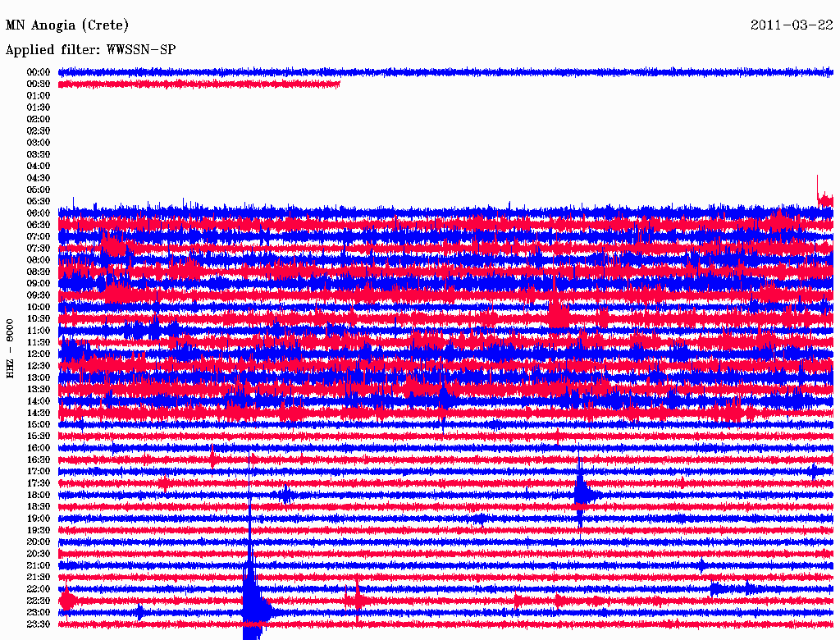Click the vertical HHZ - 6000 axis label
The height and width of the screenshot is (640, 840).
point(10,349)
